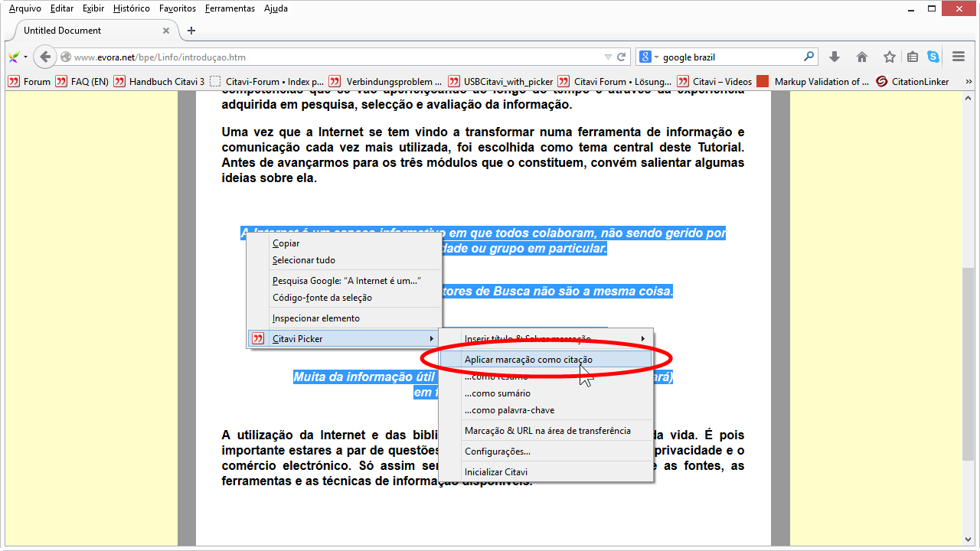Viewport: 980px width, 551px height.
Task: Reload the page with the refresh icon
Action: coord(622,57)
